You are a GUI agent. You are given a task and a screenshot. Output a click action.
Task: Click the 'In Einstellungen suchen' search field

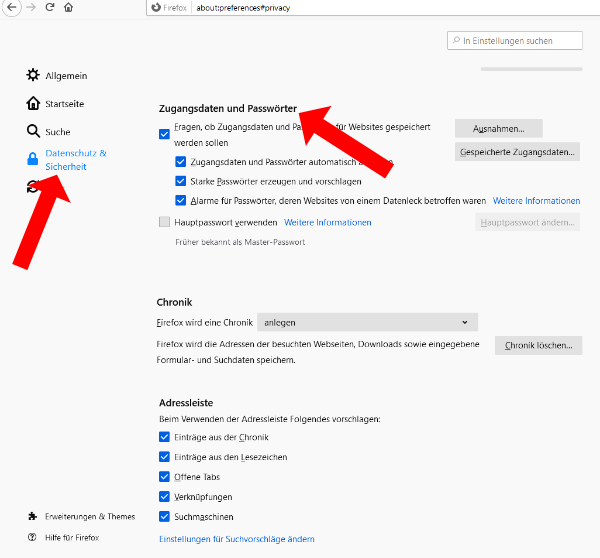tap(515, 40)
